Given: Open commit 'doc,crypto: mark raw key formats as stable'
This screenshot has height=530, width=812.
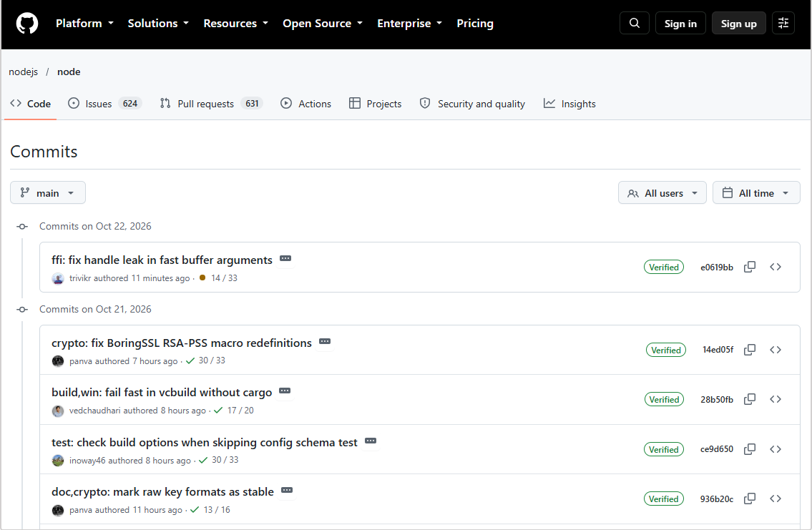Looking at the screenshot, I should click(162, 491).
